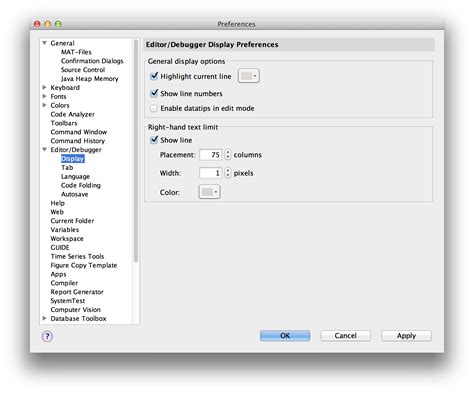Open GUIDE preferences

[60, 247]
